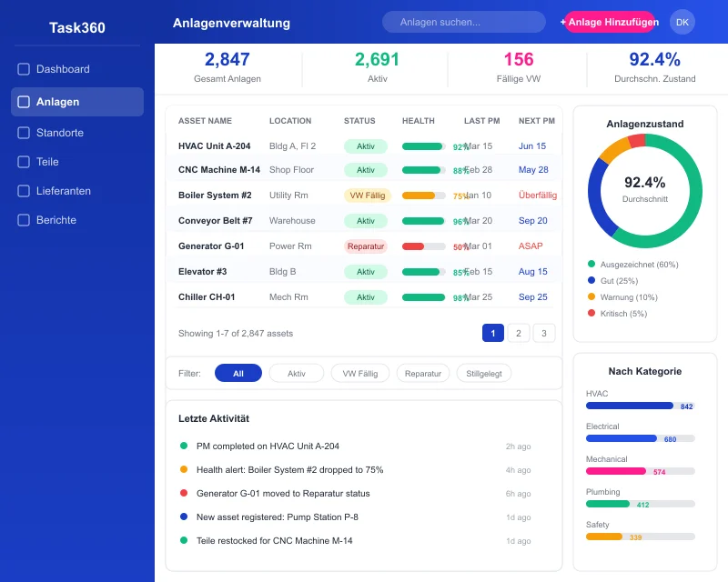Select the HVAC Unit A-204 asset row
This screenshot has height=582, width=728.
coord(355,145)
